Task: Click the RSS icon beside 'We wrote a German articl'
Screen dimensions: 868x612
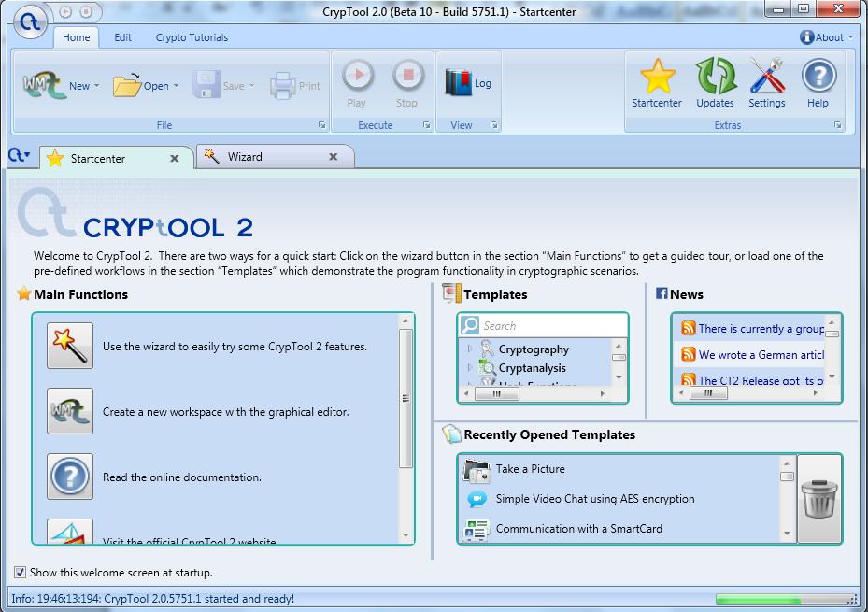Action: pyautogui.click(x=688, y=354)
